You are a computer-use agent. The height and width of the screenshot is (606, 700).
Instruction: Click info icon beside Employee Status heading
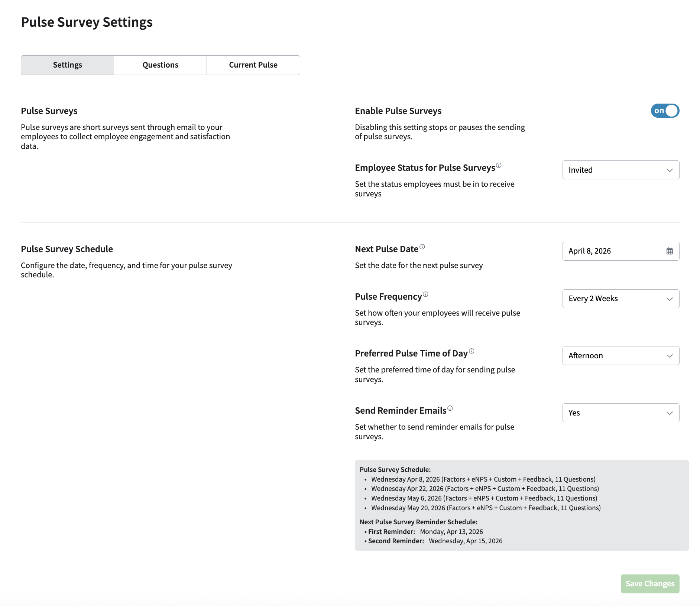[499, 166]
